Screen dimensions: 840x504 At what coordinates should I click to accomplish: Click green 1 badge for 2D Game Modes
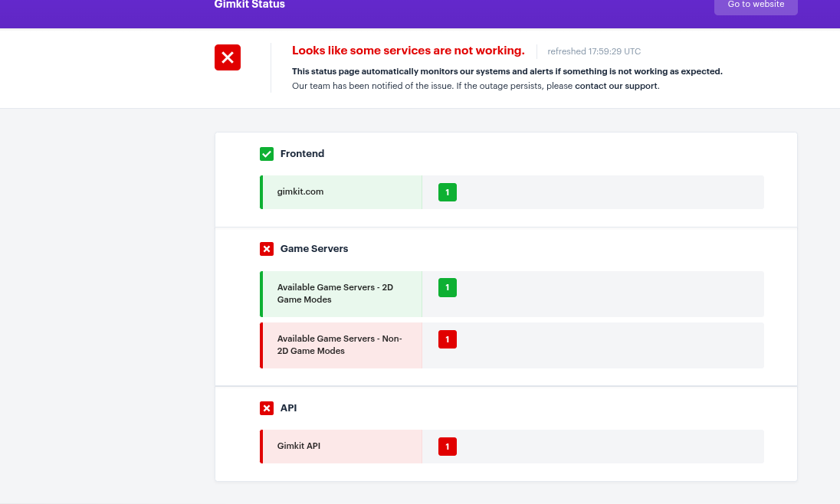tap(448, 288)
